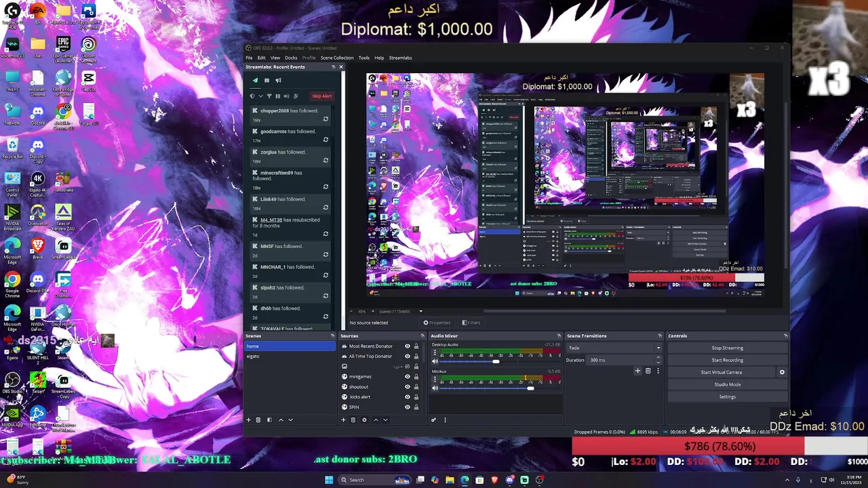
Task: Click the taskbar Search box
Action: (x=374, y=480)
